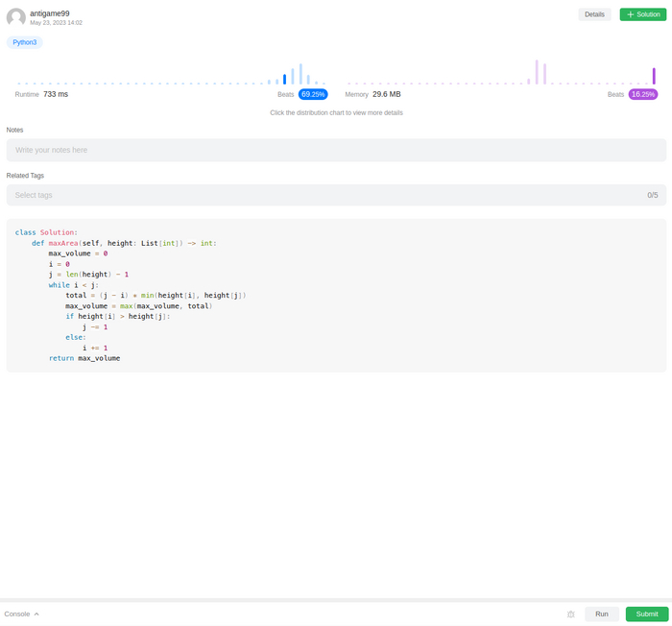672x626 pixels.
Task: Focus the Notes text field
Action: click(x=336, y=150)
